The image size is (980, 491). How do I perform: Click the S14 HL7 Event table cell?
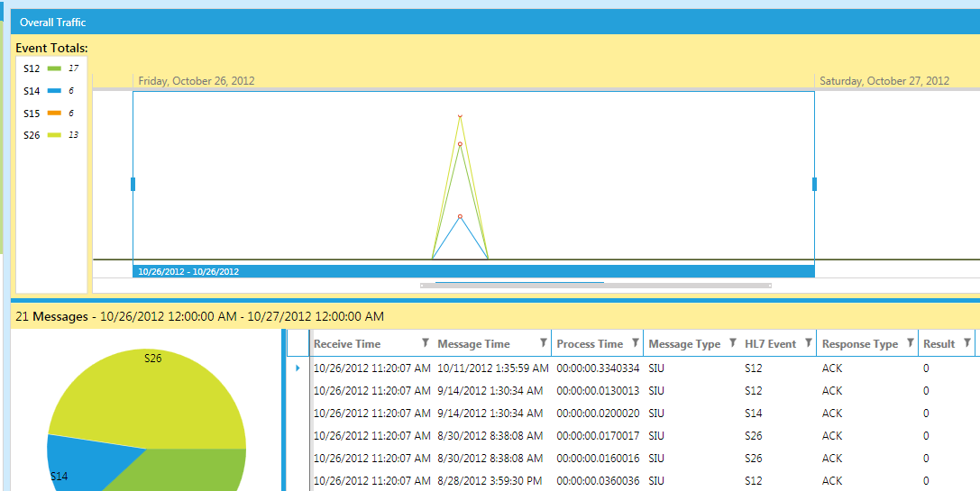pos(753,414)
